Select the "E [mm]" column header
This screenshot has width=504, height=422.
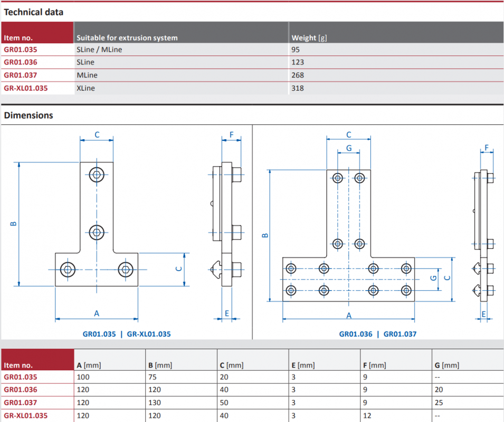[303, 365]
